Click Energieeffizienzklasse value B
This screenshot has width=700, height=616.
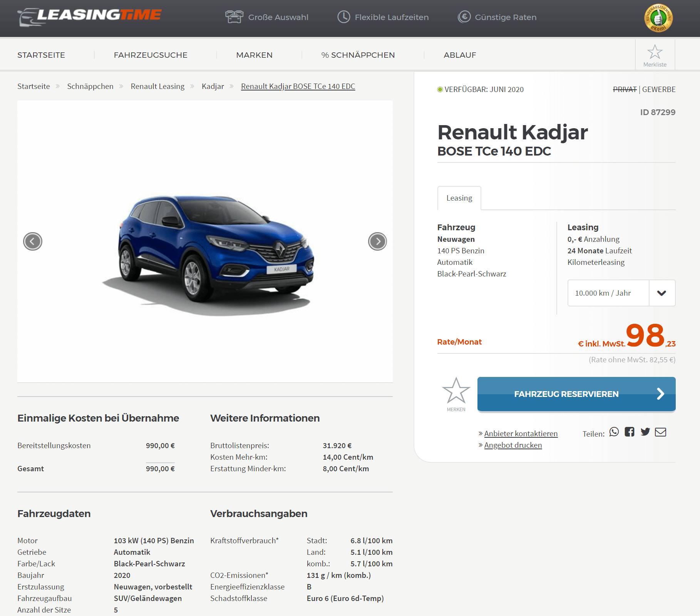pyautogui.click(x=309, y=587)
